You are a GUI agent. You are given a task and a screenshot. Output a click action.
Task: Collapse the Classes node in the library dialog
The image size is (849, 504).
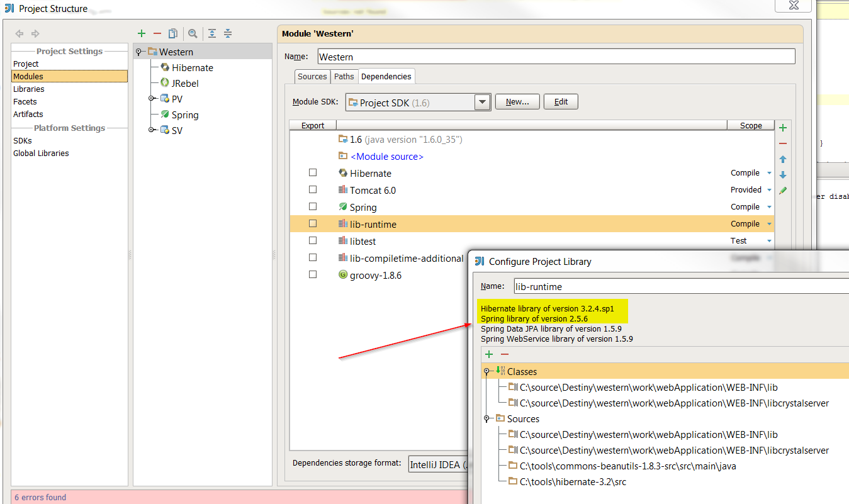tap(486, 372)
